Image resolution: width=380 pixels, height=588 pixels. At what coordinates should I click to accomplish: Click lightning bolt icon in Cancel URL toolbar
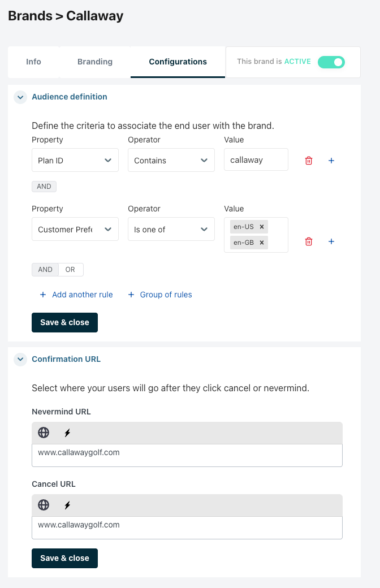click(x=67, y=505)
